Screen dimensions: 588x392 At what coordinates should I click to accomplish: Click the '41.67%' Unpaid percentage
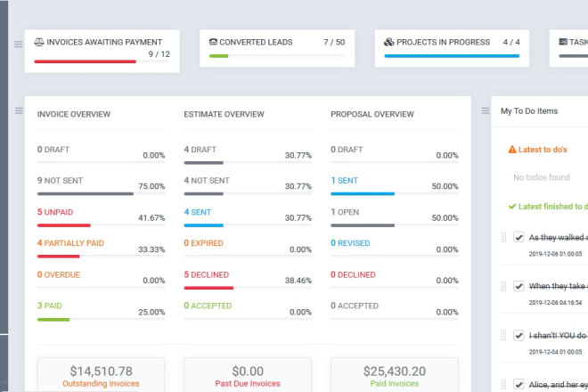(x=151, y=217)
